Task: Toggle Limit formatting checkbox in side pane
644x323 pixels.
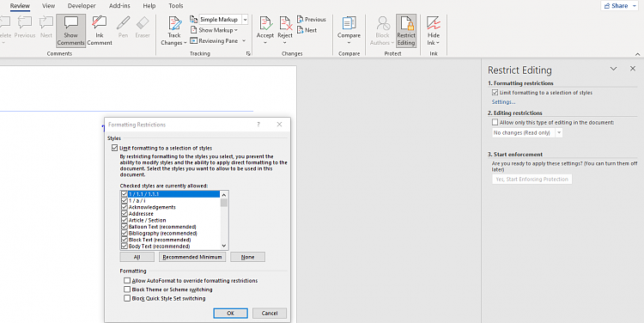Action: tap(495, 93)
